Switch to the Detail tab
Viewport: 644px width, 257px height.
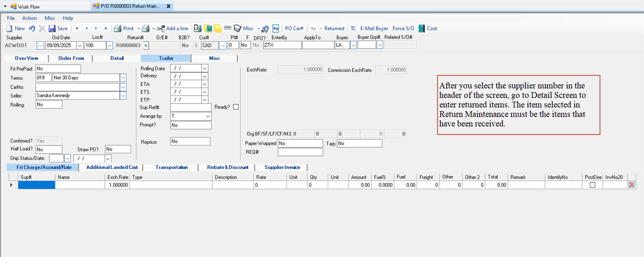117,58
